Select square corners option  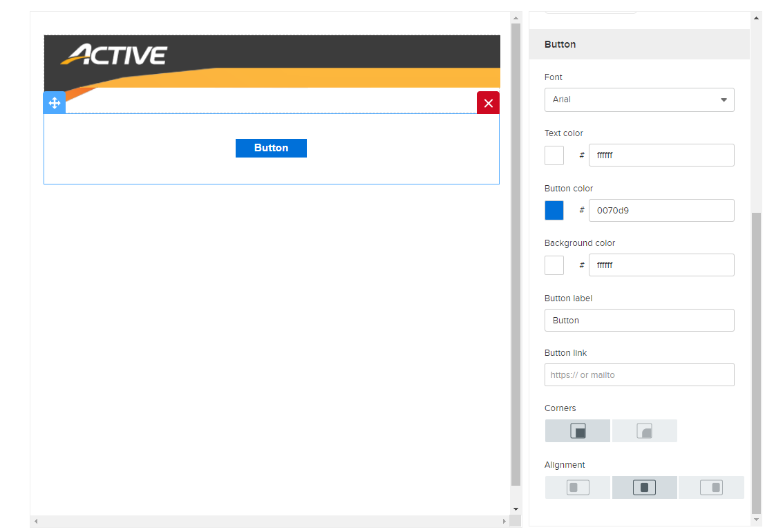(x=578, y=431)
